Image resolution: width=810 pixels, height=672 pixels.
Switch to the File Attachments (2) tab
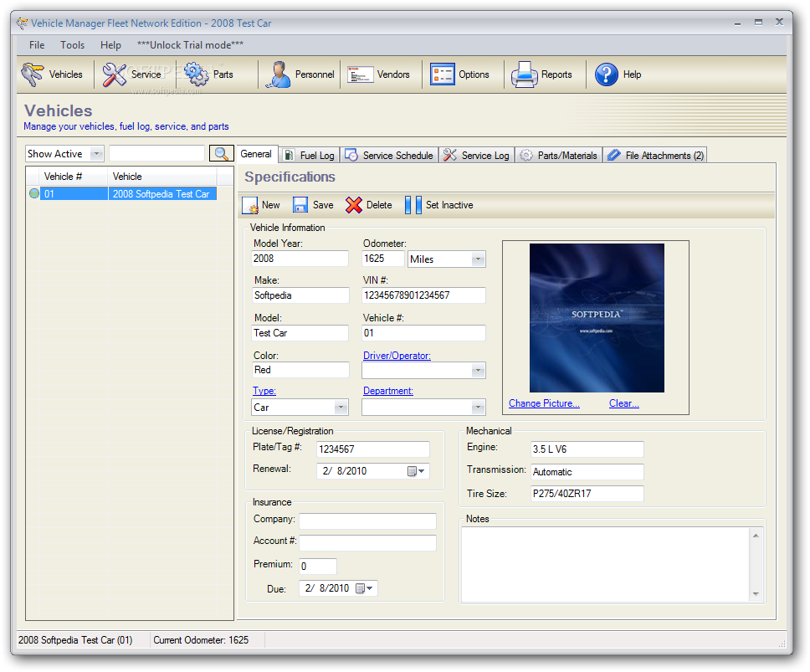pos(655,156)
